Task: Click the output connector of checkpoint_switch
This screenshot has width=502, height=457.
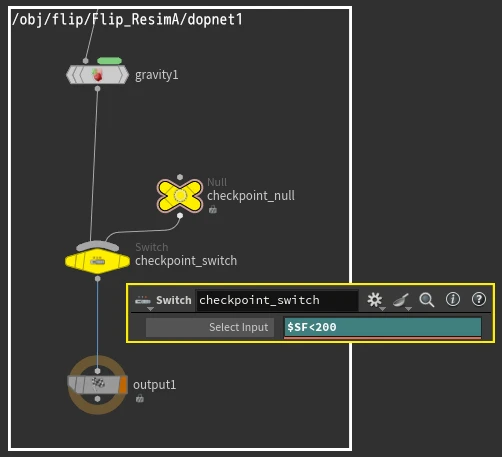Action: pyautogui.click(x=97, y=278)
